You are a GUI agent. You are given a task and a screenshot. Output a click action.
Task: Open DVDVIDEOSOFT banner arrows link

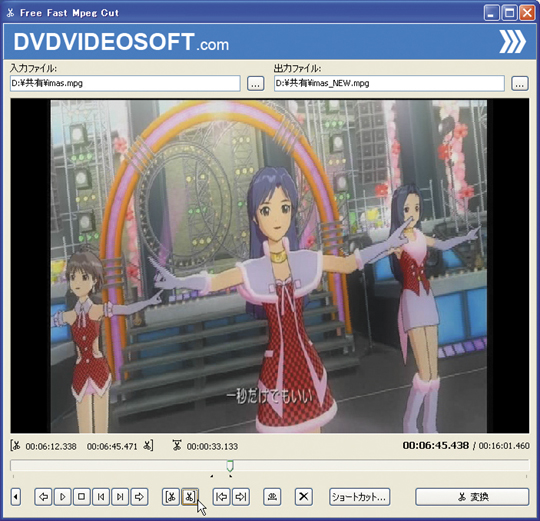[513, 41]
